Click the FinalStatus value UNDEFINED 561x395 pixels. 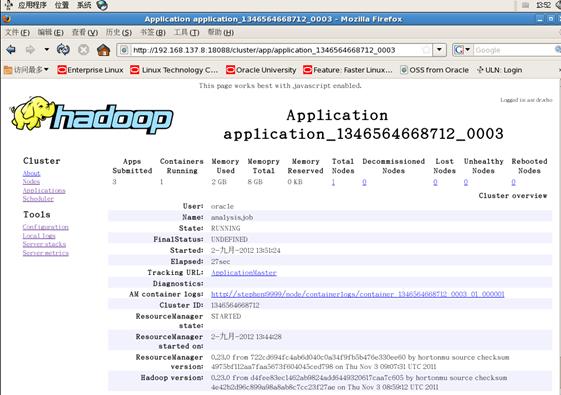[229, 239]
